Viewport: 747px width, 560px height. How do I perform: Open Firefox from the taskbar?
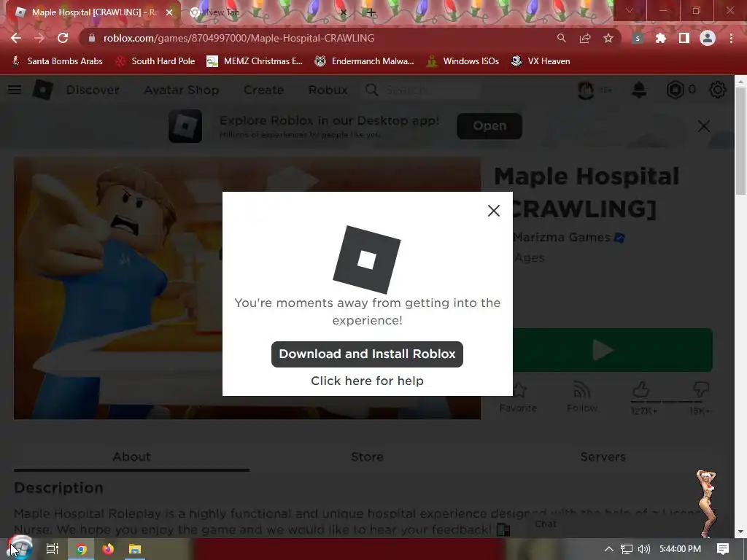point(108,549)
